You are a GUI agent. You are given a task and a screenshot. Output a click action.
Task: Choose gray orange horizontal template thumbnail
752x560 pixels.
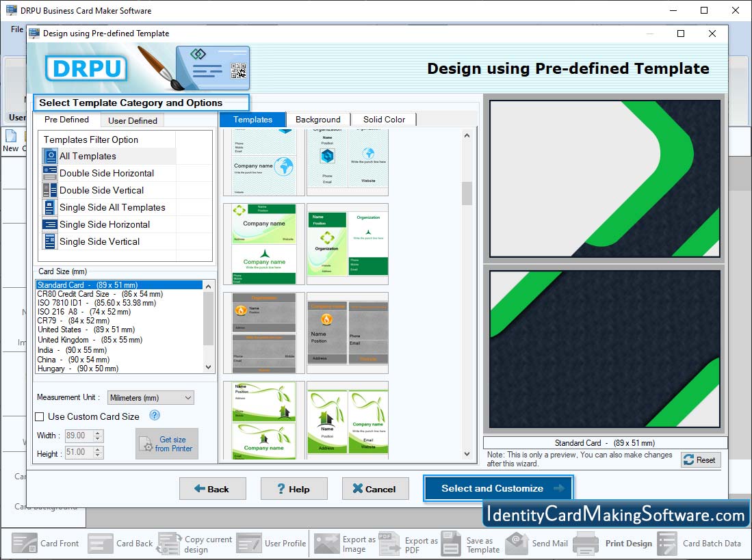coord(263,333)
